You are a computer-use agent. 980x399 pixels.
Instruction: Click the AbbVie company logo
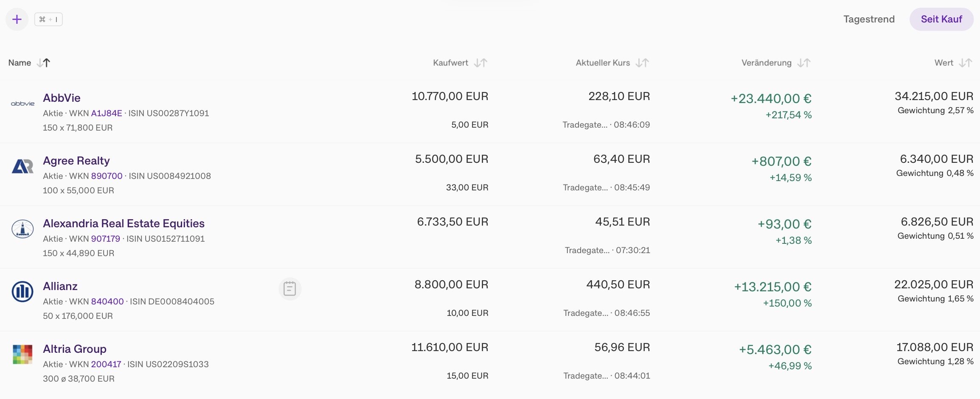click(x=22, y=103)
